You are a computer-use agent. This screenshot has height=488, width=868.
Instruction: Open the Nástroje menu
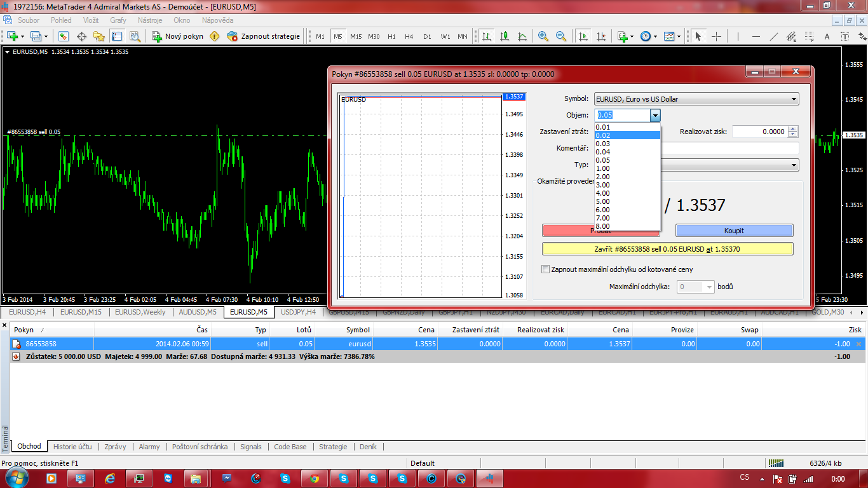point(150,20)
